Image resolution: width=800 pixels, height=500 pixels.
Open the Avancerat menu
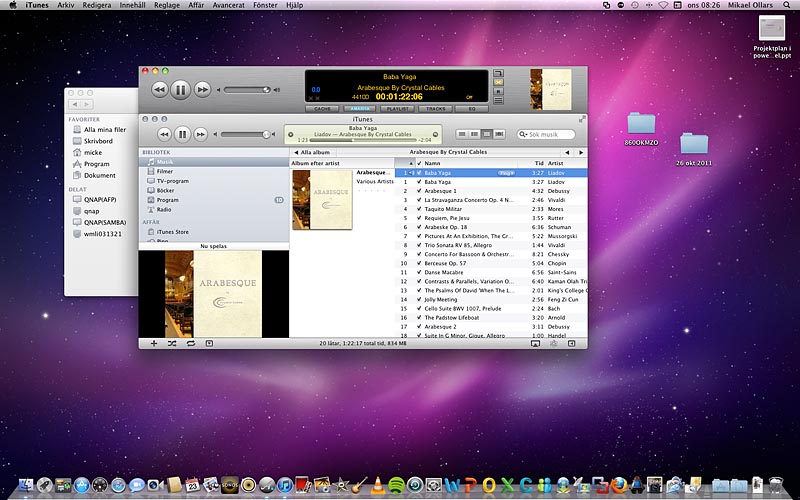[x=229, y=5]
